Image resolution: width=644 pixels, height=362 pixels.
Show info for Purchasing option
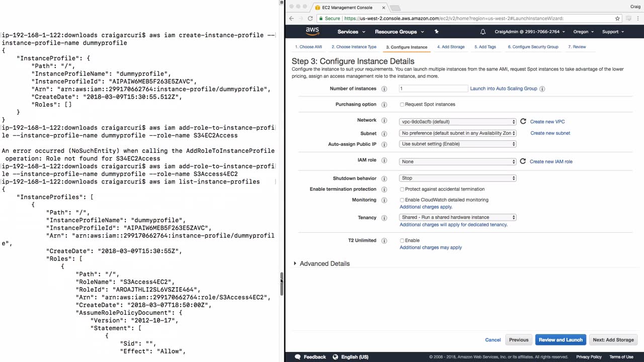pos(384,105)
